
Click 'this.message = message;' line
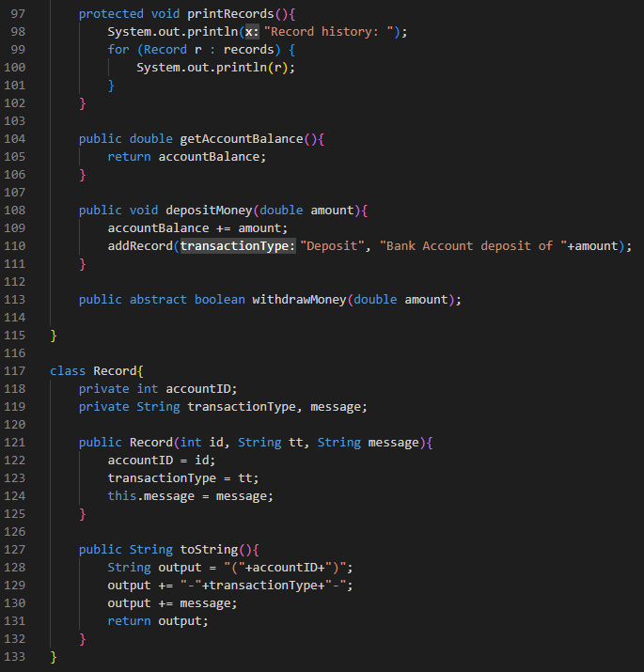coord(190,496)
